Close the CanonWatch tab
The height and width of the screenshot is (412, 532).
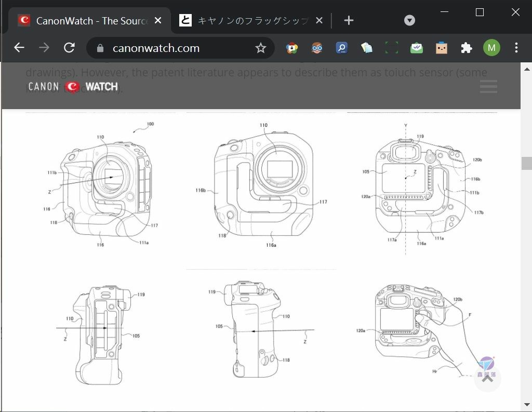158,21
